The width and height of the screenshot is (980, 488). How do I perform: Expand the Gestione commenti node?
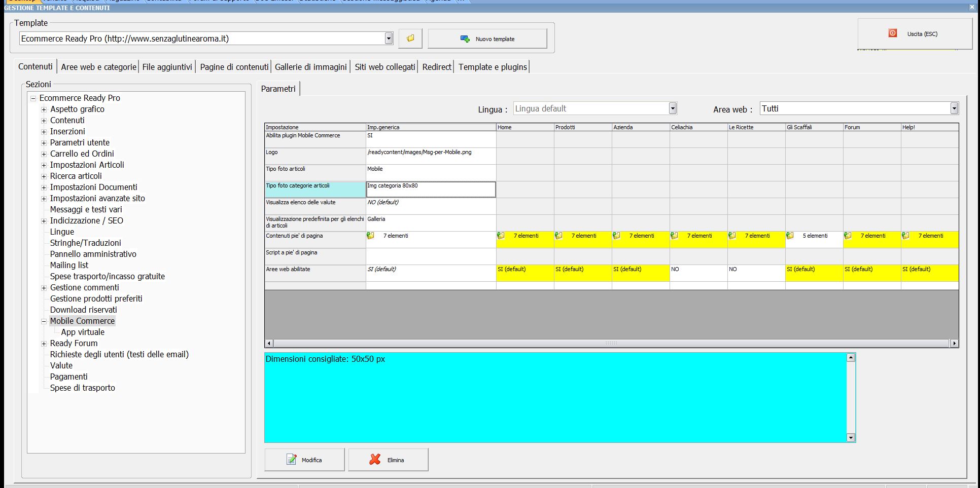pyautogui.click(x=44, y=288)
